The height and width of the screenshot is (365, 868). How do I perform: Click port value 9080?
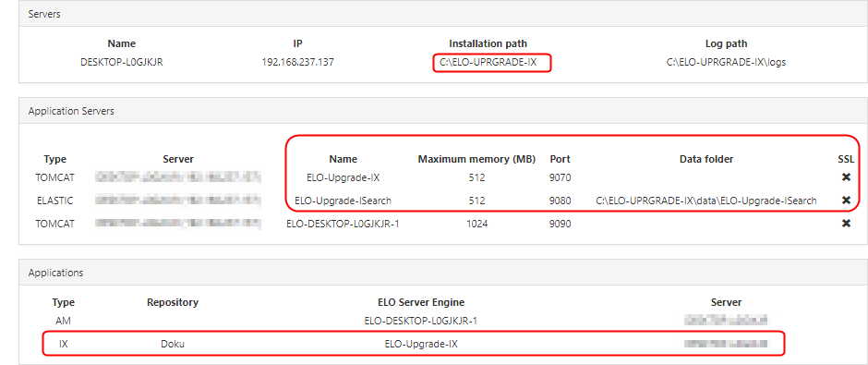pyautogui.click(x=561, y=201)
